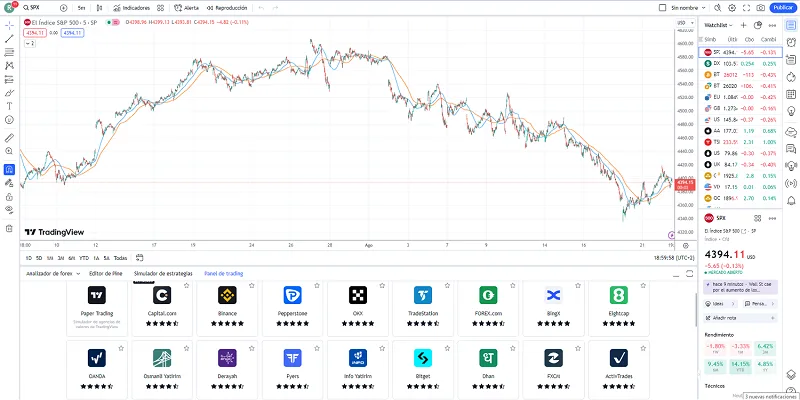Click the undo arrow in top toolbar
The height and width of the screenshot is (400, 800).
(x=261, y=8)
